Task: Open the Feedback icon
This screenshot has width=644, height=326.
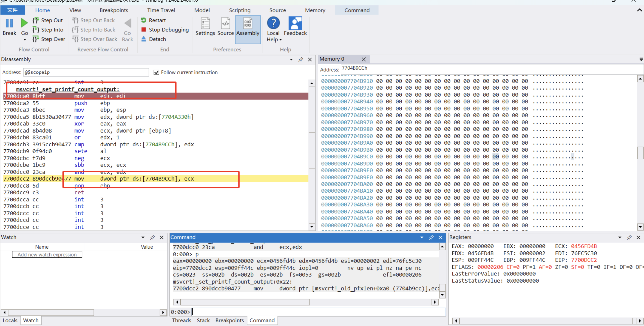Action: click(295, 24)
